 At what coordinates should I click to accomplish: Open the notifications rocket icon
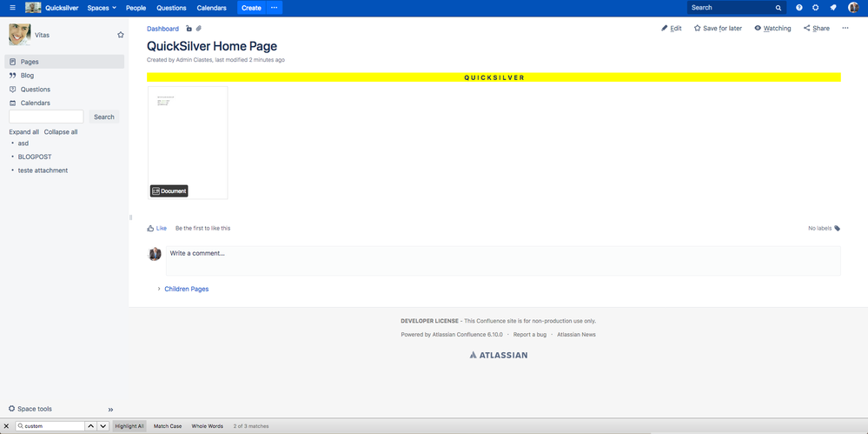[x=833, y=8]
